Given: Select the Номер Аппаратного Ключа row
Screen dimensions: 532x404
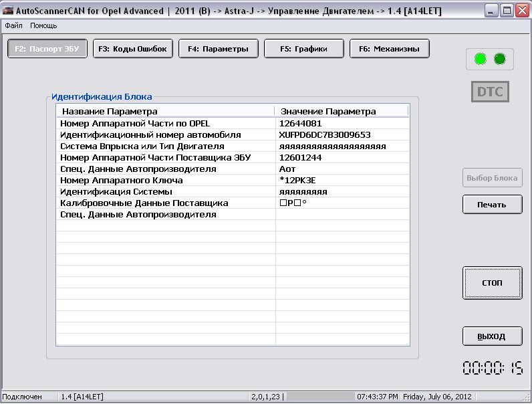Looking at the screenshot, I should coord(121,181).
